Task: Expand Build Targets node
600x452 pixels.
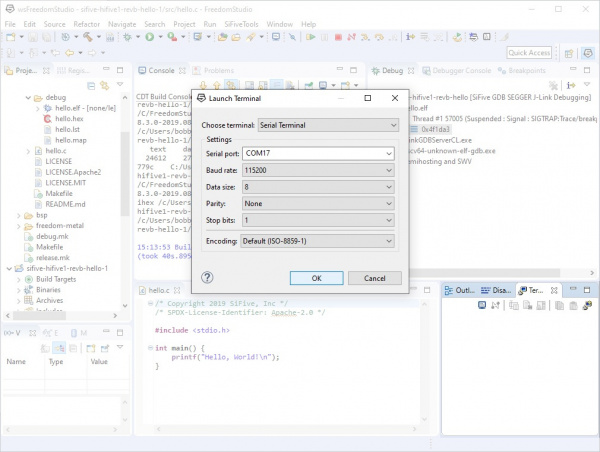Action: tap(19, 279)
